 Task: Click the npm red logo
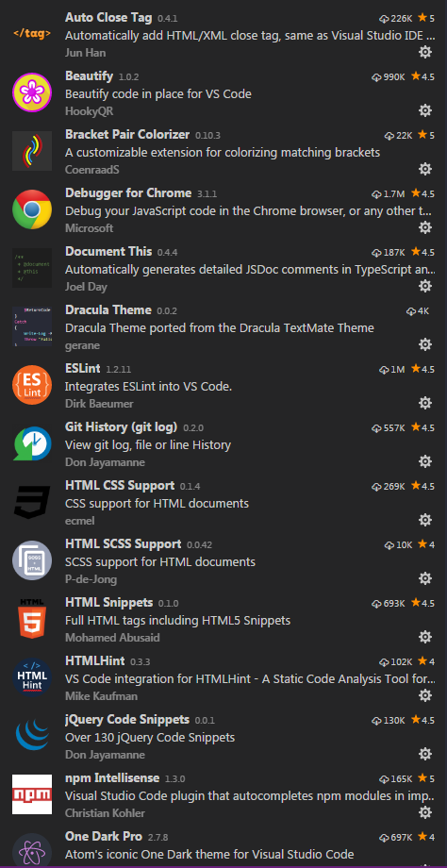[32, 794]
